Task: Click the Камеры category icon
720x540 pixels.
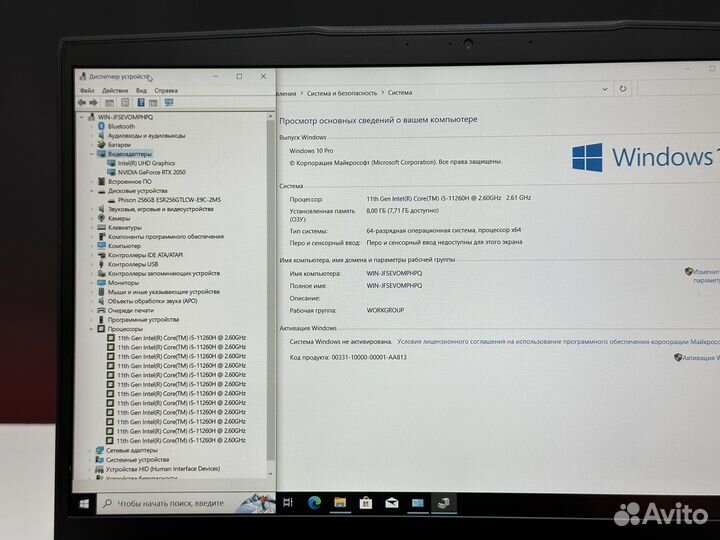Action: coord(101,218)
